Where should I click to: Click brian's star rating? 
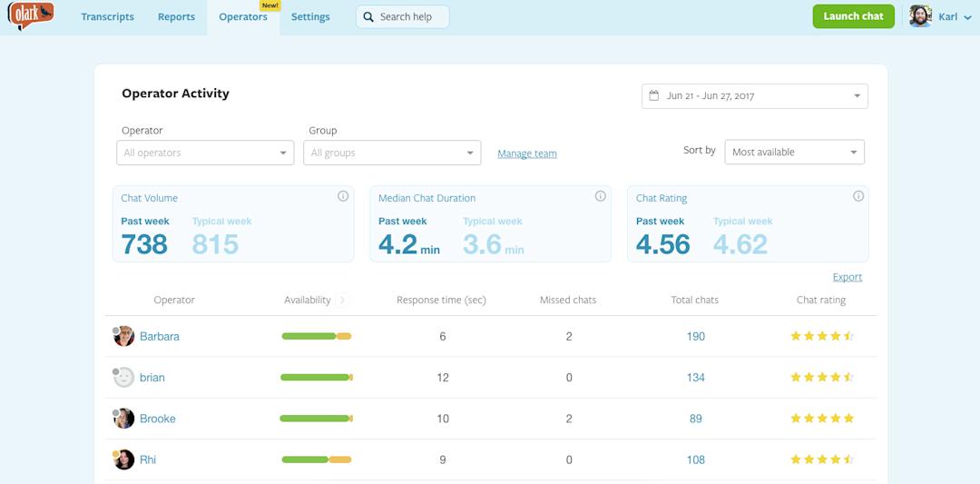(x=822, y=377)
